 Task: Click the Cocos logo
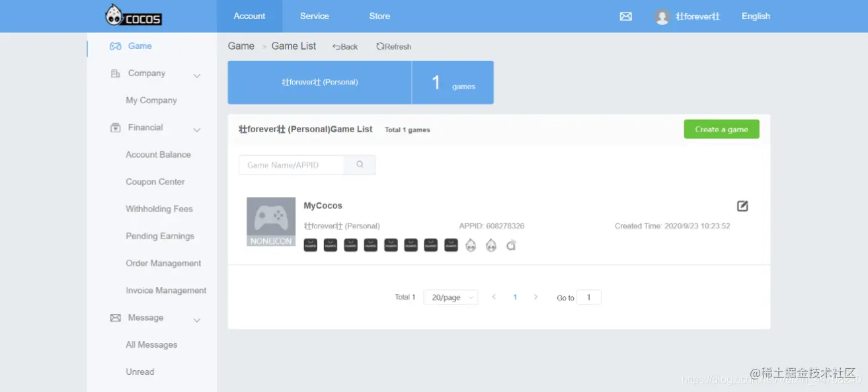pyautogui.click(x=134, y=15)
